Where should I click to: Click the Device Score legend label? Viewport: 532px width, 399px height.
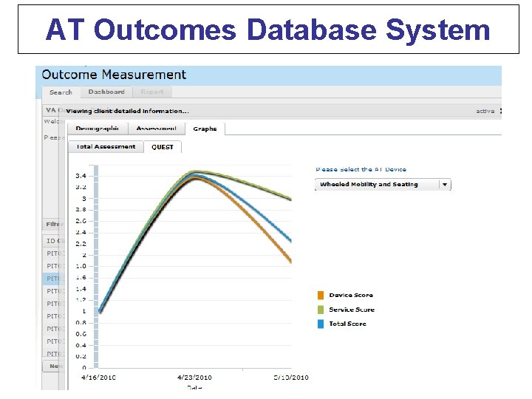(x=351, y=295)
